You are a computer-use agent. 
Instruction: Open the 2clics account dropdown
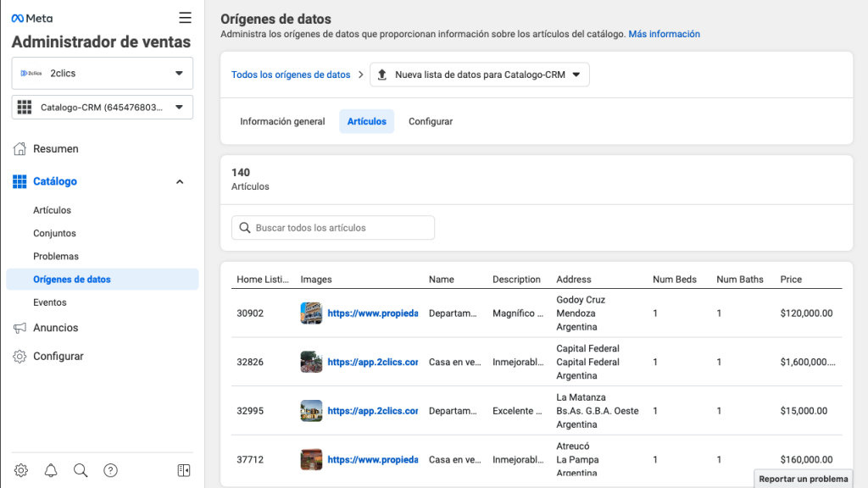coord(103,73)
